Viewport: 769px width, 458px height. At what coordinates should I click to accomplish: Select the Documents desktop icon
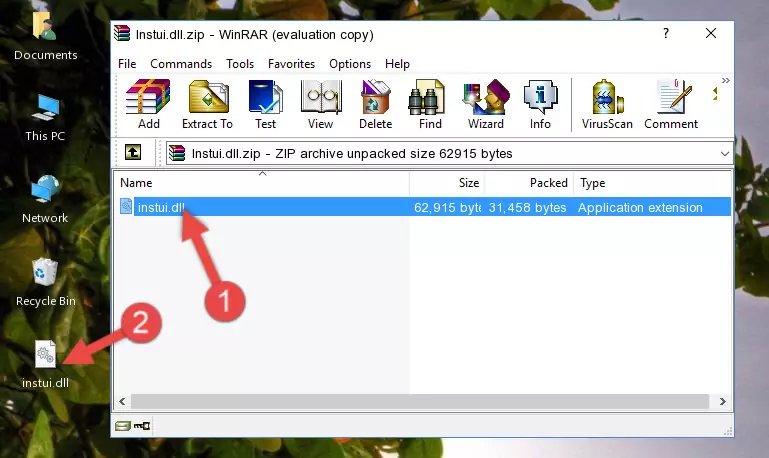point(45,37)
